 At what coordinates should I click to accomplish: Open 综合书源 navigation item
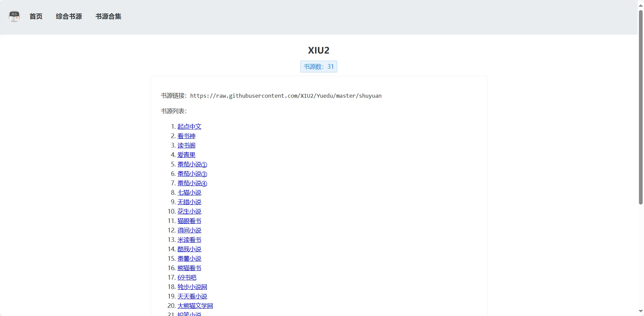(69, 17)
